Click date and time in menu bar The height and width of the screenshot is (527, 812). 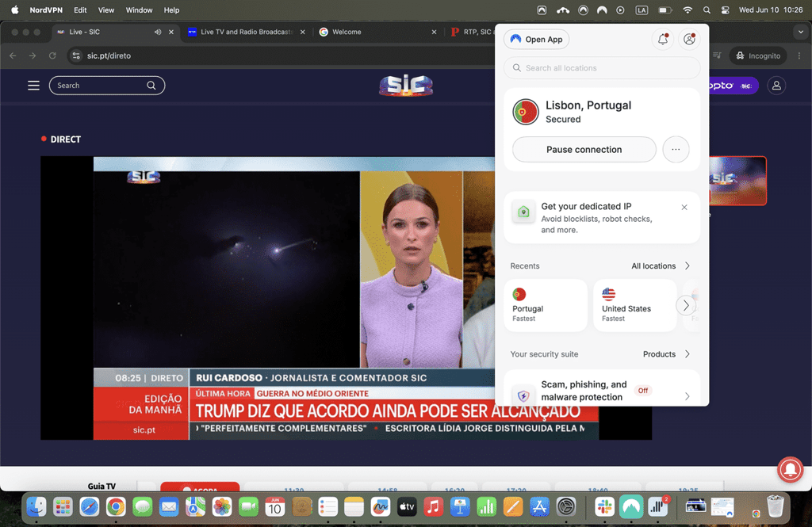click(x=771, y=10)
